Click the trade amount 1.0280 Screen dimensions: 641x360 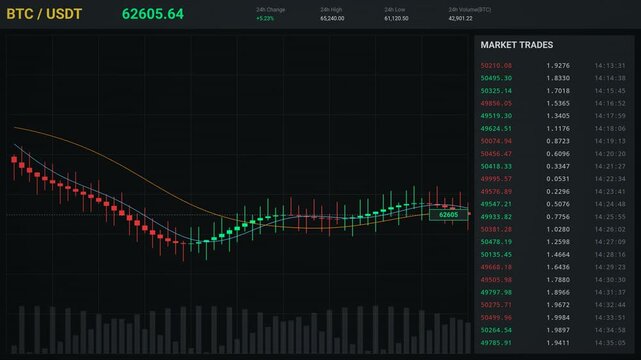click(x=558, y=229)
